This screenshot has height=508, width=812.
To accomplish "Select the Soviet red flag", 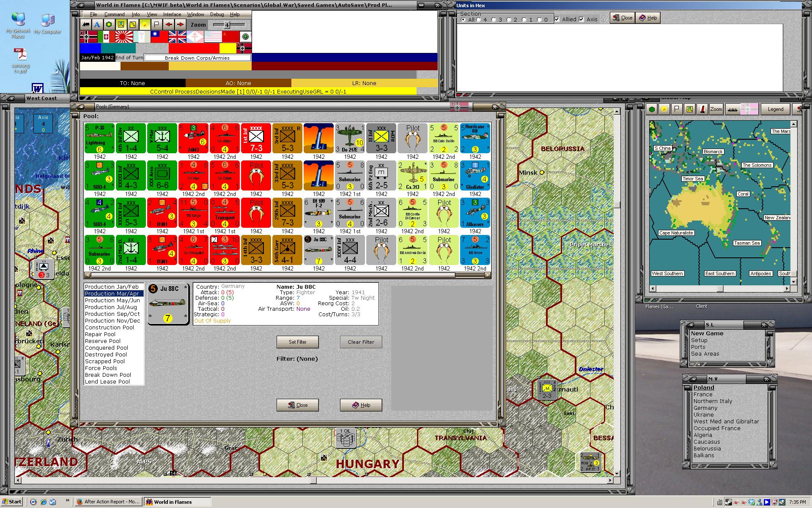I will (x=231, y=37).
